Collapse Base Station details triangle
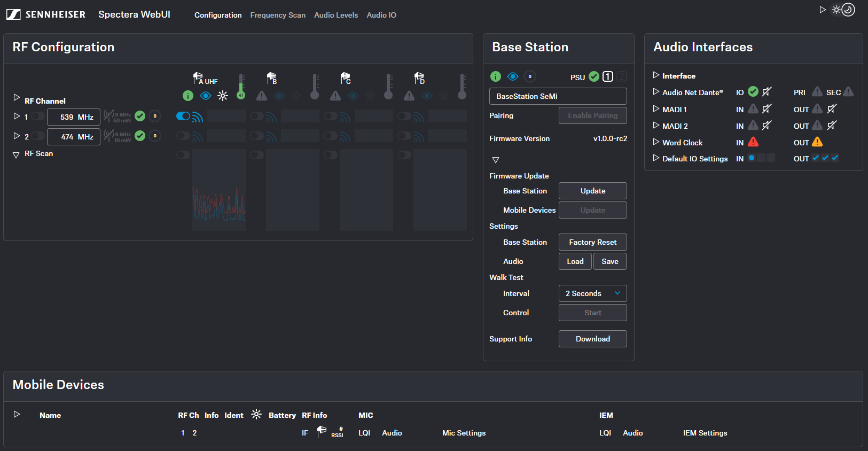 pos(496,160)
